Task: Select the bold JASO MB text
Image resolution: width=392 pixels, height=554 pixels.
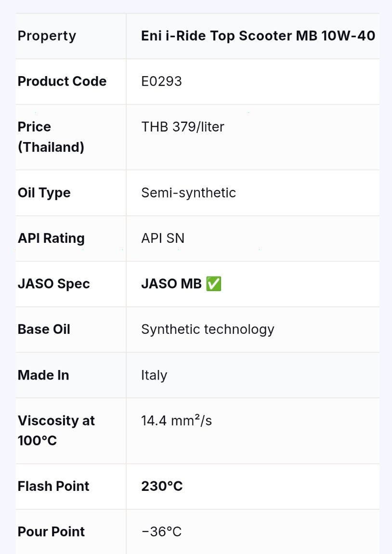Action: [x=171, y=284]
